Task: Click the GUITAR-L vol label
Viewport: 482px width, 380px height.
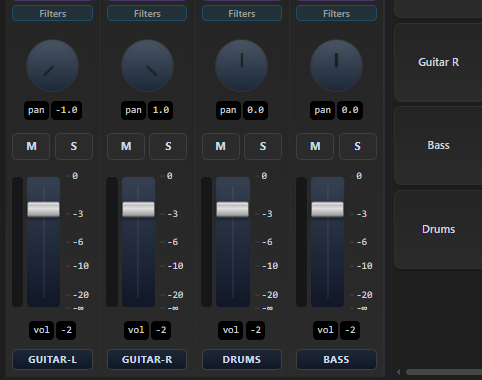Action: click(x=41, y=330)
